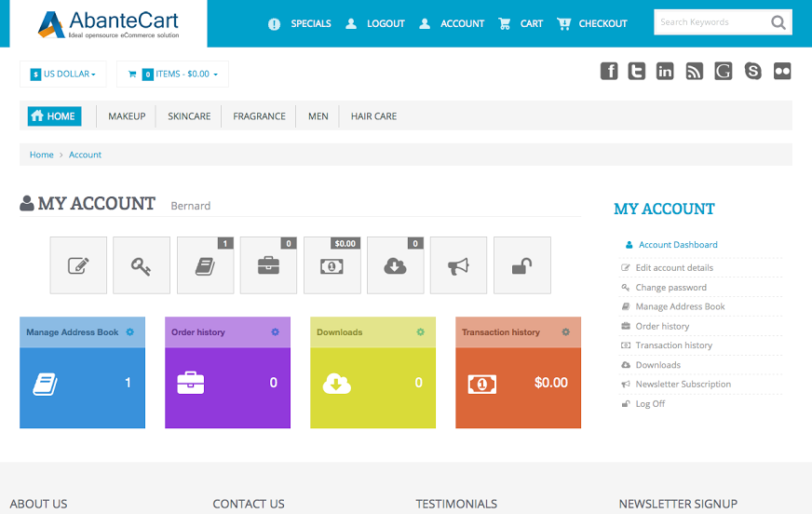Click the search magnifier icon

[x=778, y=22]
